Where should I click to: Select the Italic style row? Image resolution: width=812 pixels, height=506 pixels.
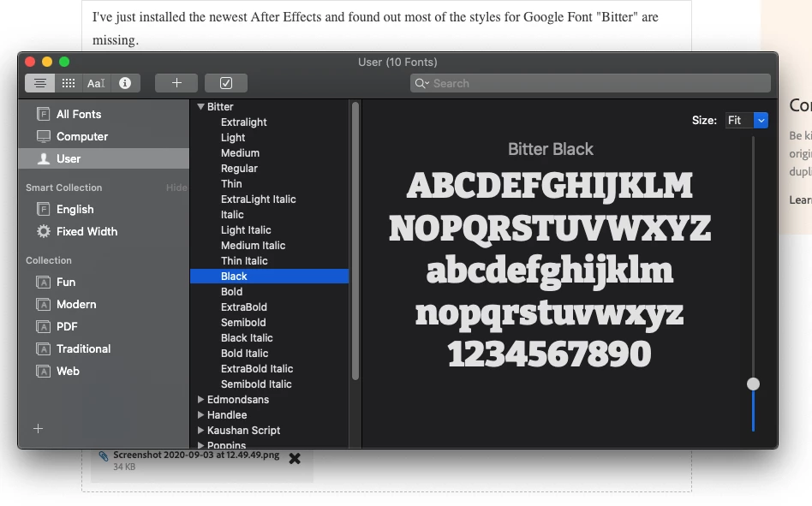tap(269, 215)
